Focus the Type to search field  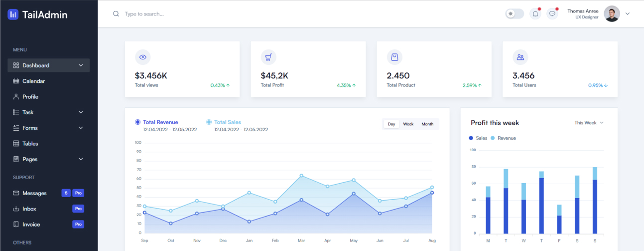pyautogui.click(x=199, y=14)
